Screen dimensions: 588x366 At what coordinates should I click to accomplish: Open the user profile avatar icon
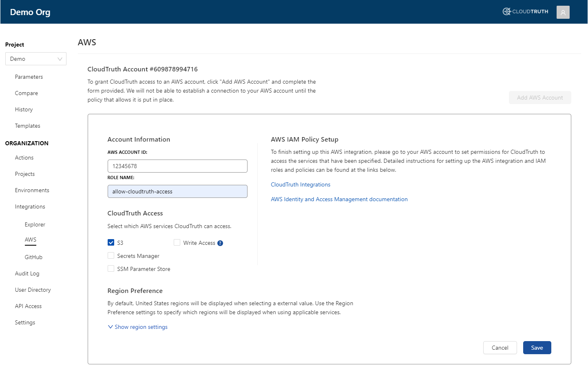[563, 12]
